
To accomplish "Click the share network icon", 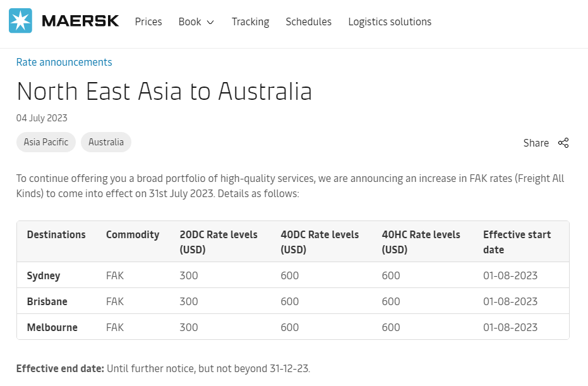I will (563, 143).
